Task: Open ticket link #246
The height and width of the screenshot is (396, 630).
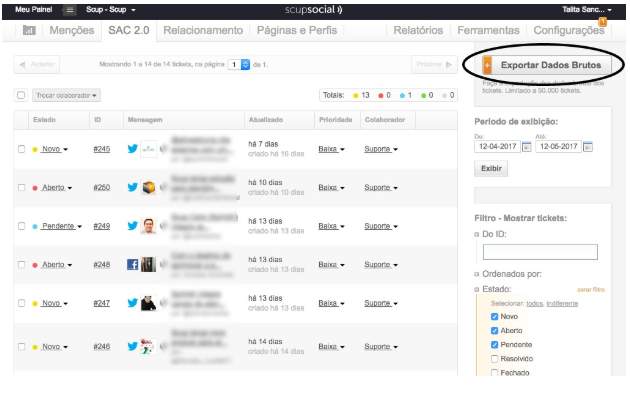Action: 102,346
